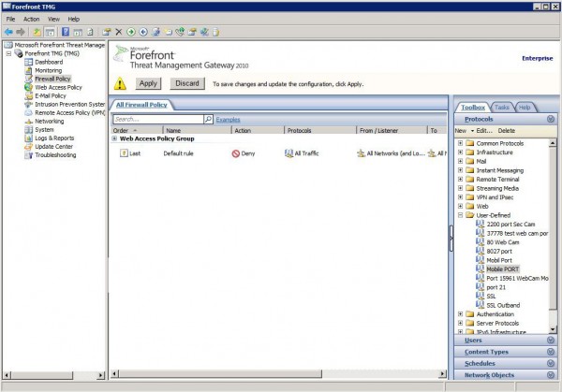Image resolution: width=562 pixels, height=392 pixels.
Task: Open the Examples link
Action: click(x=228, y=120)
